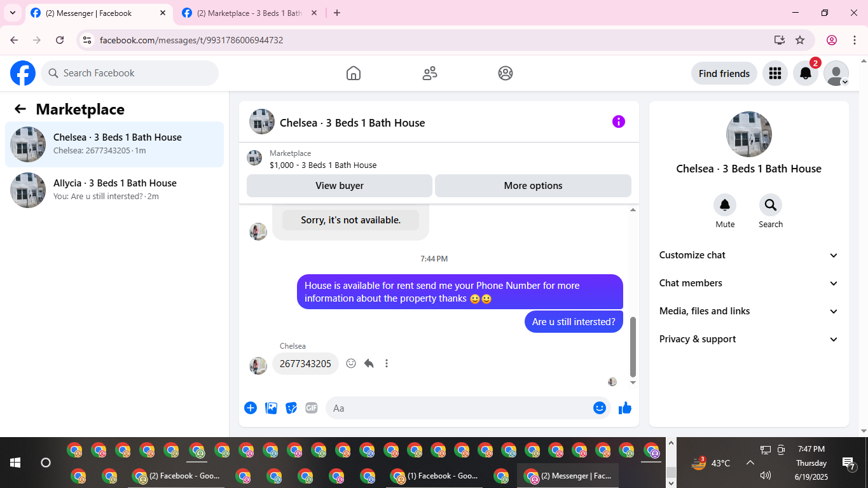The width and height of the screenshot is (868, 488).
Task: Open more actions plus icon in composer
Action: pyautogui.click(x=251, y=408)
